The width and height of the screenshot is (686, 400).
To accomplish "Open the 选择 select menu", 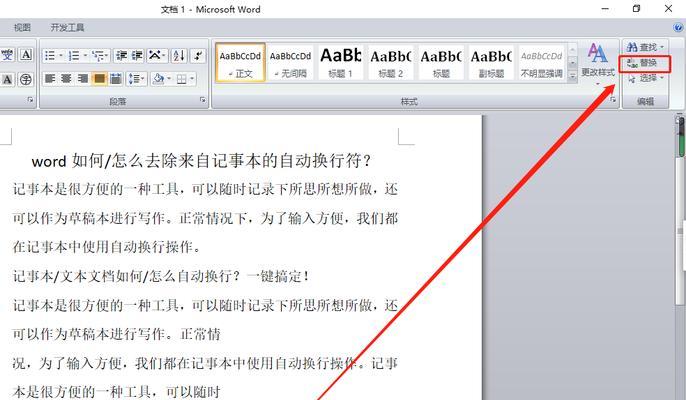I will 644,78.
